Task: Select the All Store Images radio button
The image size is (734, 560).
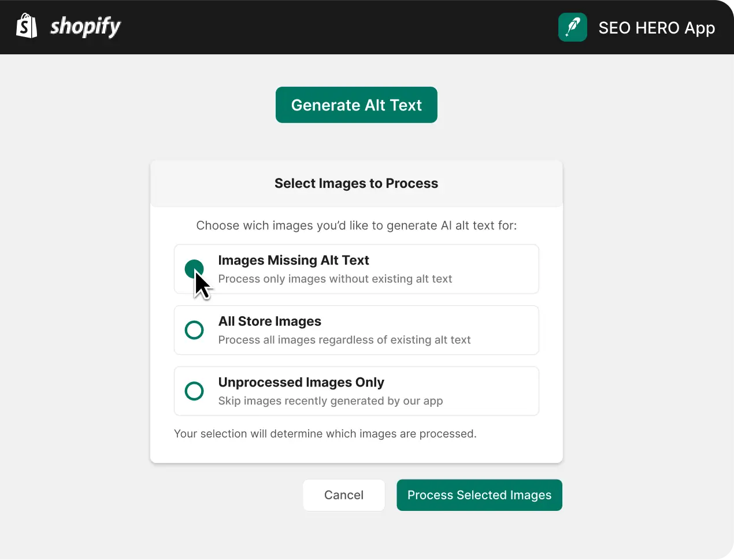Action: [x=194, y=330]
